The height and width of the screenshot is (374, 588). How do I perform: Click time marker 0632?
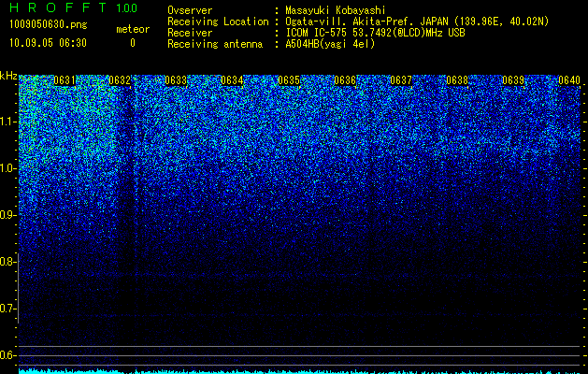tap(120, 80)
